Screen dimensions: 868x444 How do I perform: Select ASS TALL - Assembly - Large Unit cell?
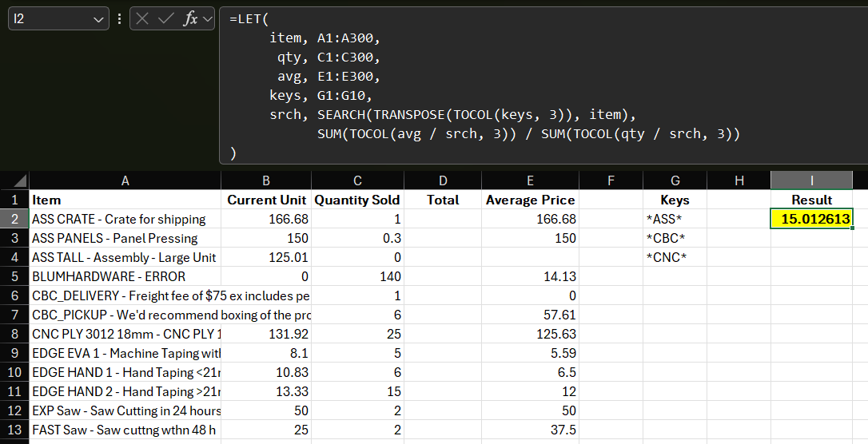[125, 257]
